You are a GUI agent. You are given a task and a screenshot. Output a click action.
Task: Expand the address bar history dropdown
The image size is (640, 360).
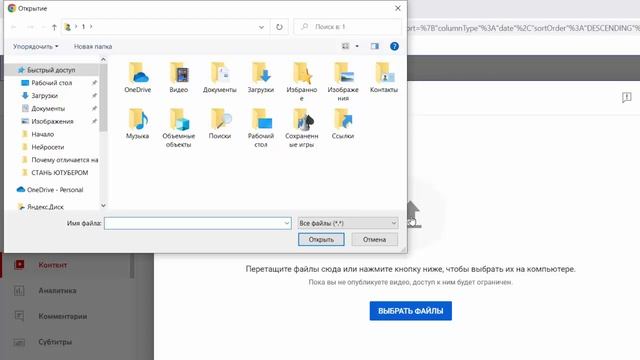pyautogui.click(x=261, y=27)
